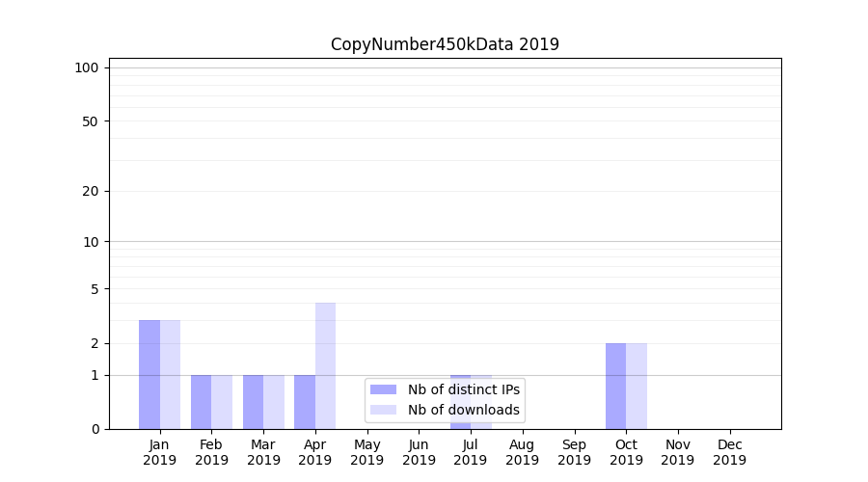The width and height of the screenshot is (868, 482).
Task: Select the April distinct IPs bar
Action: tap(305, 402)
